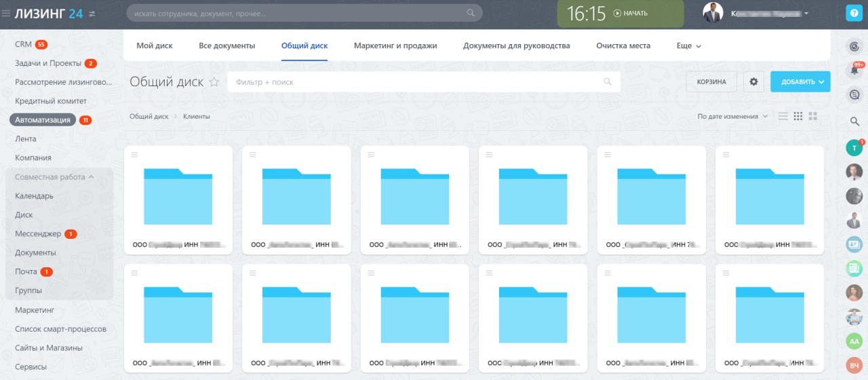The height and width of the screenshot is (380, 868).
Task: Open the chat bubble icon in right sidebar
Action: (x=854, y=96)
